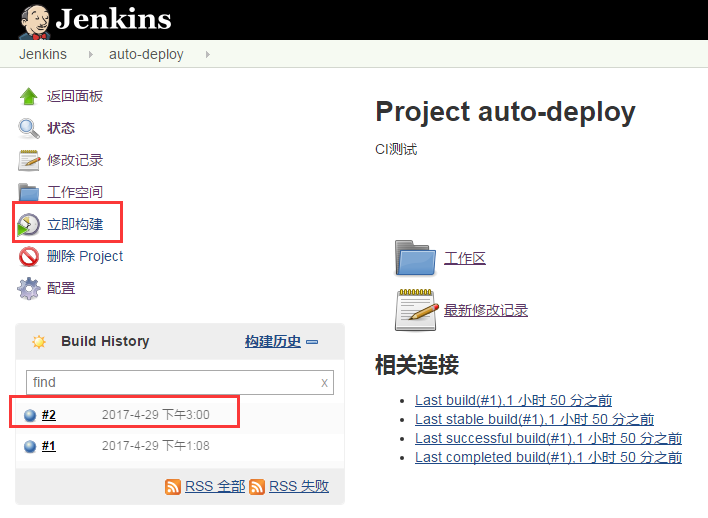Viewport: 708px width, 518px height.
Task: Open the 最新修改记录 link
Action: click(486, 310)
